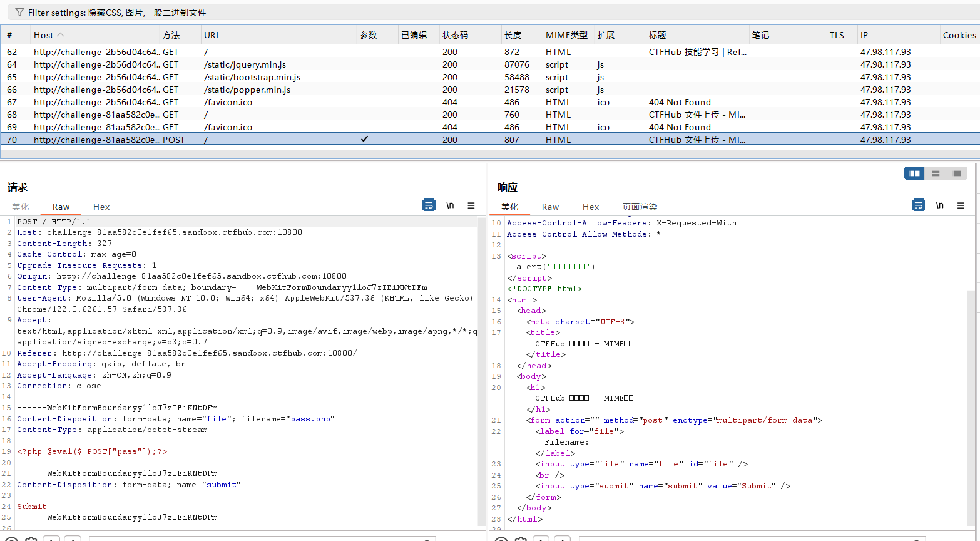This screenshot has height=541, width=980.
Task: Open the 页面渲染 render tab
Action: click(640, 207)
